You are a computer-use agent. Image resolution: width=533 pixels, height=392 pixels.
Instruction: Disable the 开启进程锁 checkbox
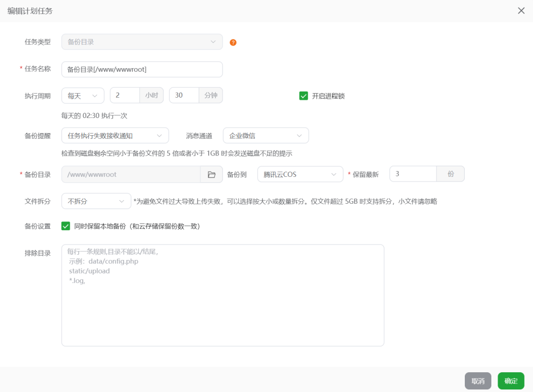click(x=303, y=96)
